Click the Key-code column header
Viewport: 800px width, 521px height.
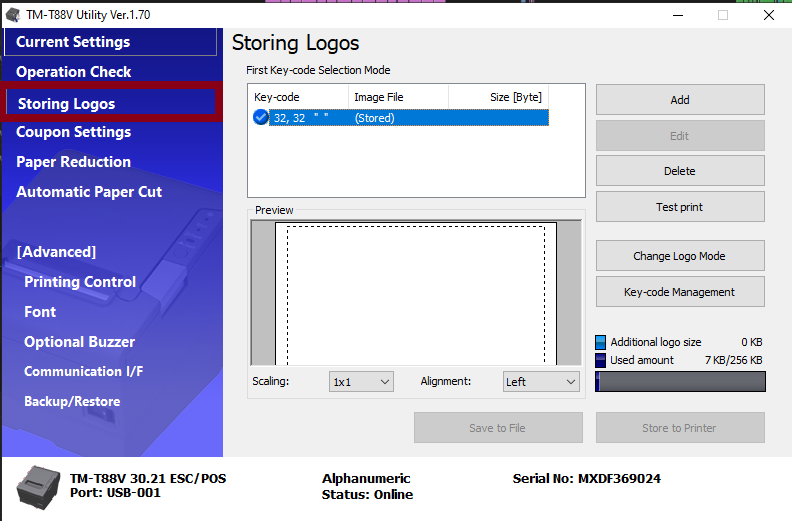click(299, 97)
